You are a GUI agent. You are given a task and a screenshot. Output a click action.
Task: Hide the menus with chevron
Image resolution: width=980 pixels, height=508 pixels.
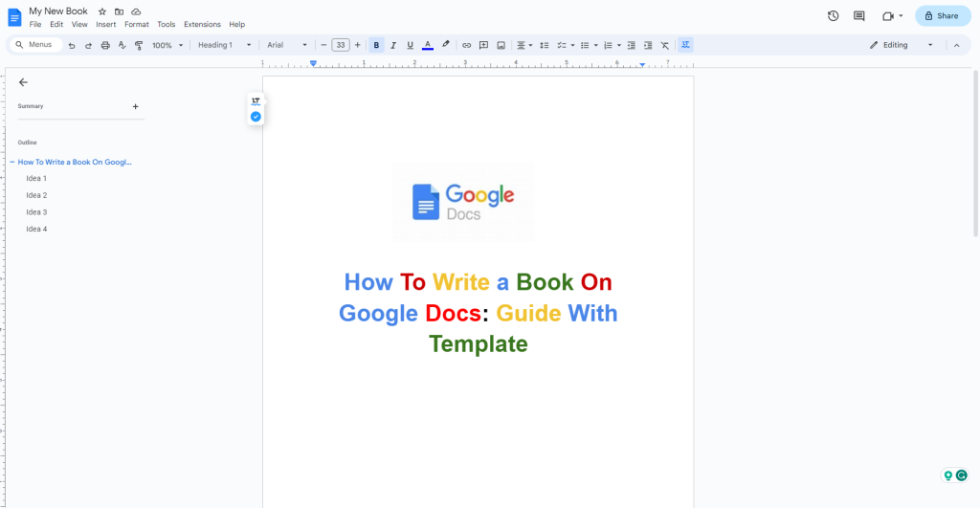(x=956, y=45)
